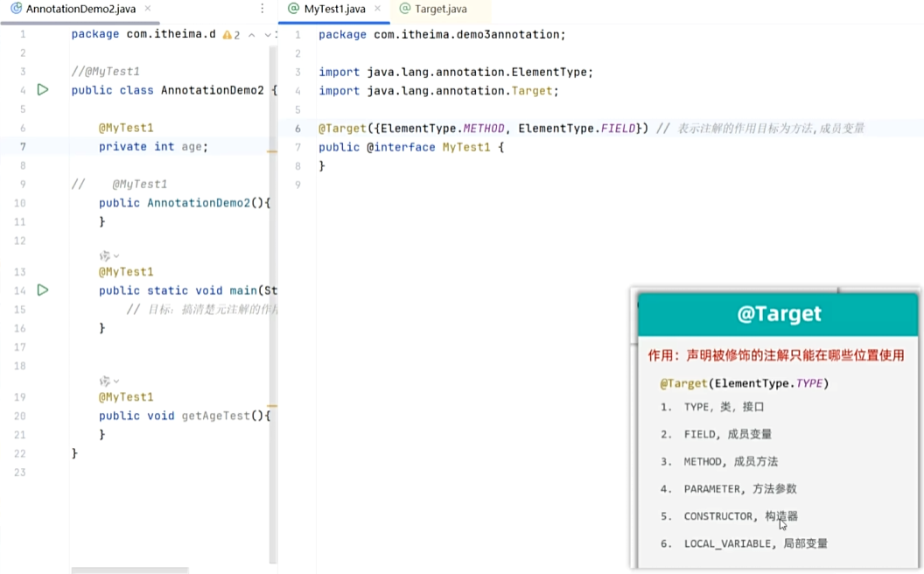This screenshot has height=574, width=924.
Task: Click @Target(ElementType.TYPE) example in slide
Action: coord(745,383)
